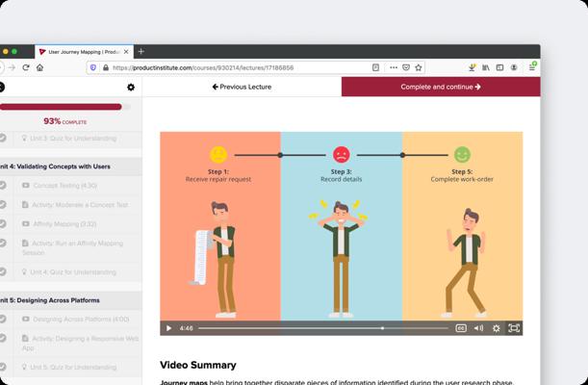Bookmark this page with the star icon
Image resolution: width=588 pixels, height=385 pixels.
(419, 67)
